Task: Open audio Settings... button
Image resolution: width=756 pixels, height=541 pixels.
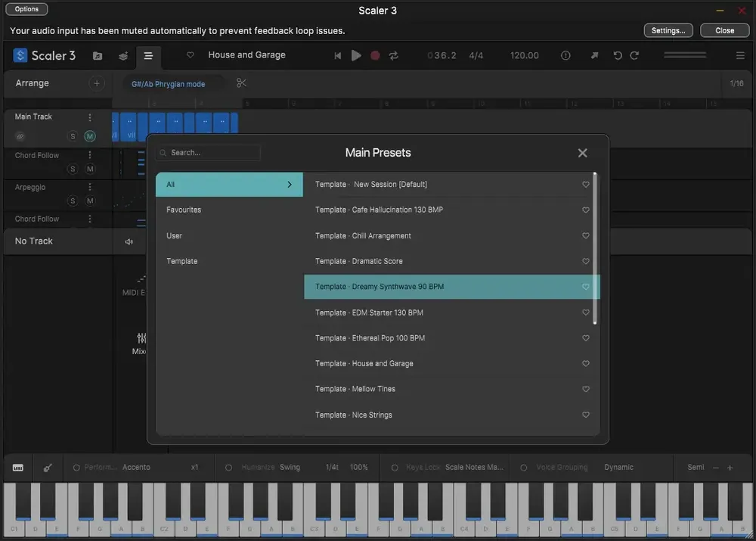Action: tap(668, 30)
